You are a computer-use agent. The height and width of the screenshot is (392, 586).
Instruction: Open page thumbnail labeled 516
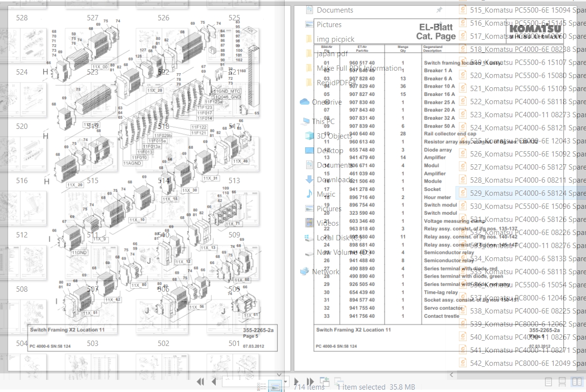(22, 180)
